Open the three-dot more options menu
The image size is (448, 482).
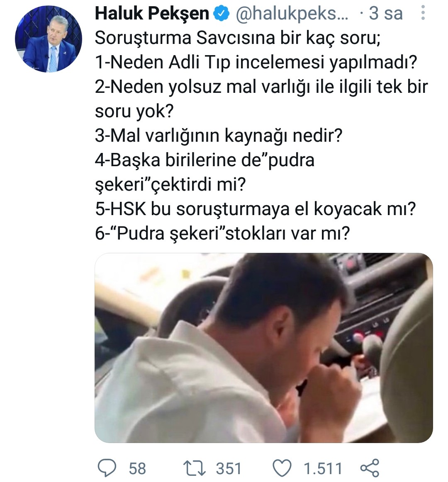click(423, 13)
